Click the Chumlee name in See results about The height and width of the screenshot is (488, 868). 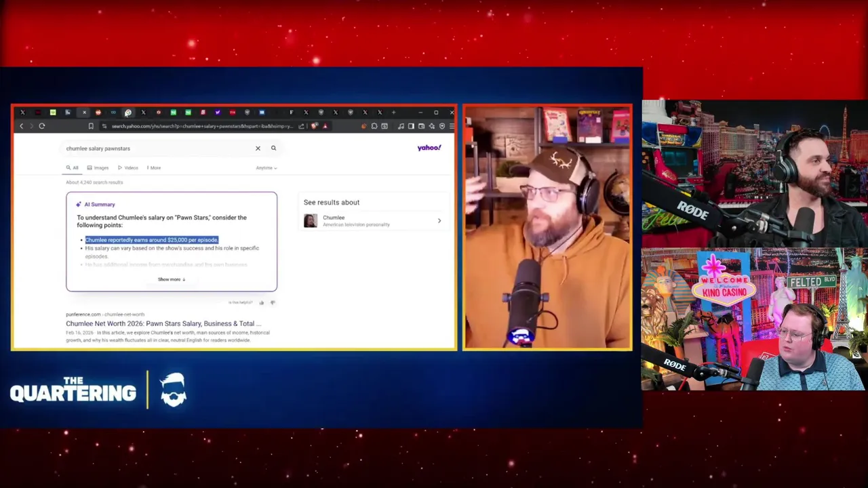334,218
